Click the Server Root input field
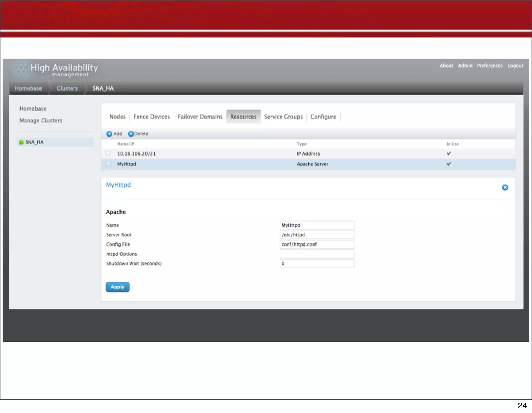The image size is (532, 413). [317, 235]
